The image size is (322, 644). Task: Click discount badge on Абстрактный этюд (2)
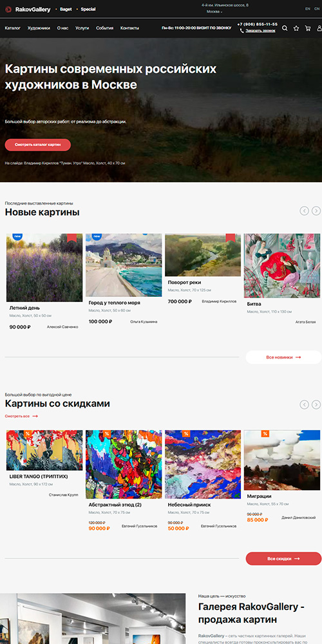(107, 433)
